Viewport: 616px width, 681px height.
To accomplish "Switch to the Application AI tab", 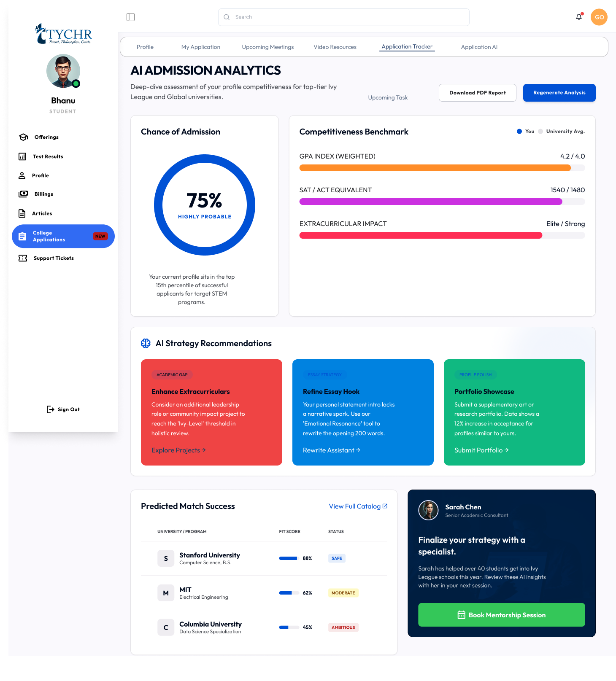I will [x=479, y=47].
